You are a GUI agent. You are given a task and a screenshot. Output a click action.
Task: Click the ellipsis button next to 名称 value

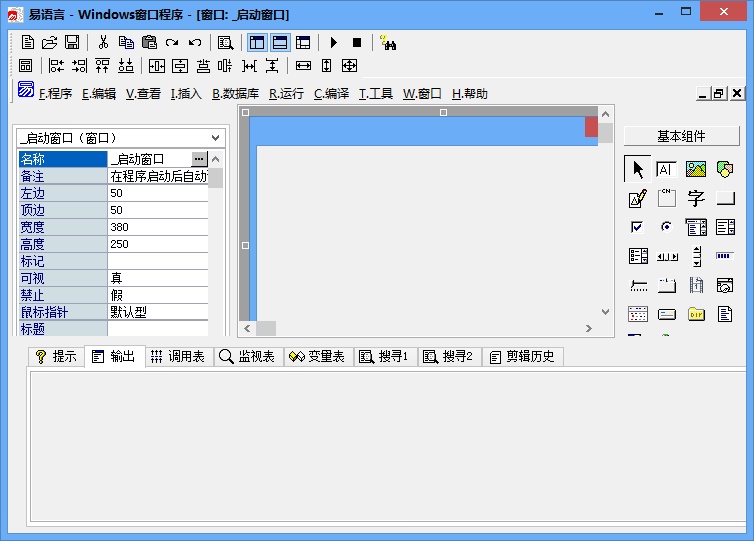click(x=199, y=159)
